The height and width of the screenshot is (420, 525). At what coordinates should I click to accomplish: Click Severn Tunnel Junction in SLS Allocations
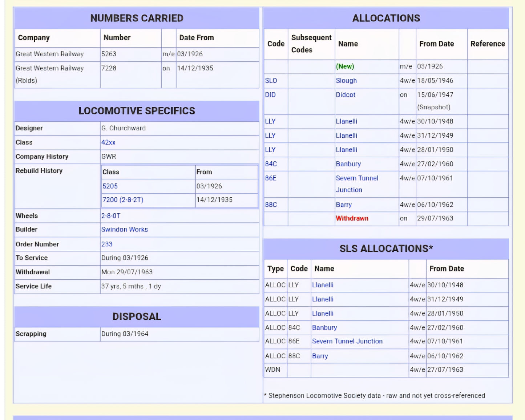[347, 342]
